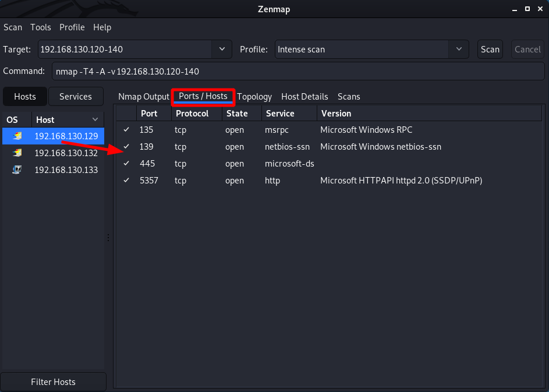Start the scan with the Scan button

[490, 50]
